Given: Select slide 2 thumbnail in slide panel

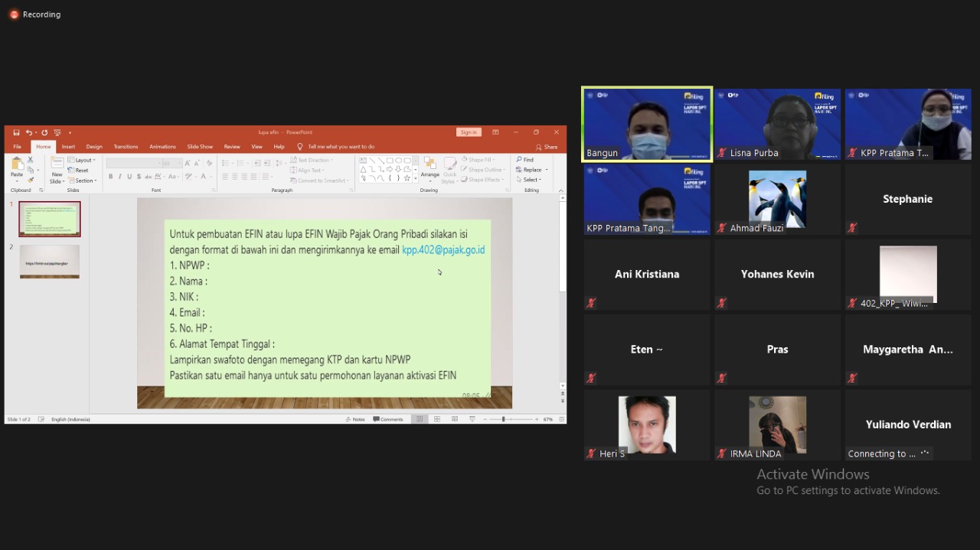Looking at the screenshot, I should pos(50,261).
